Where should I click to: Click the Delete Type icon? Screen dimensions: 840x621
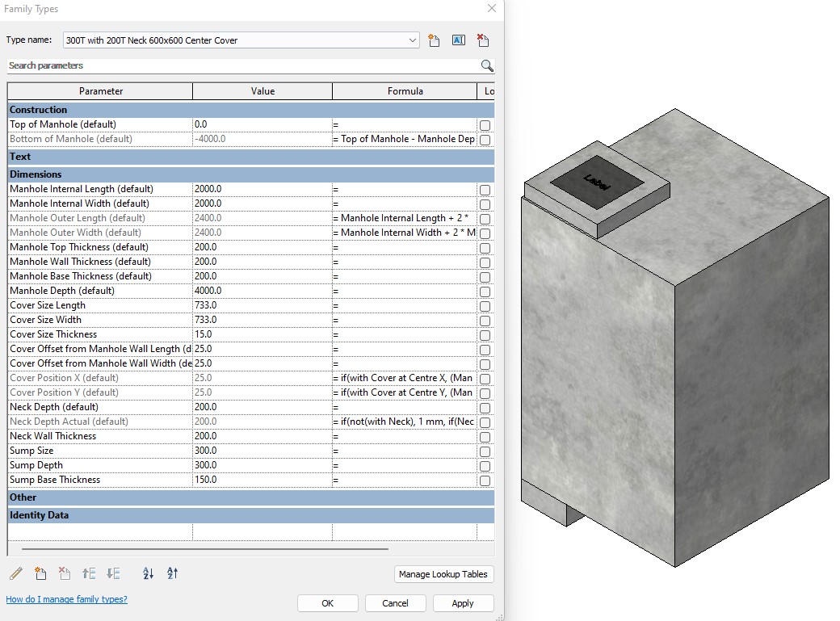(482, 40)
